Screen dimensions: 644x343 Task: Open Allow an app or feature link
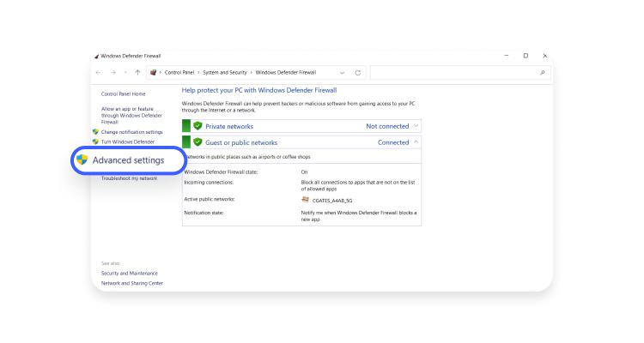point(131,115)
